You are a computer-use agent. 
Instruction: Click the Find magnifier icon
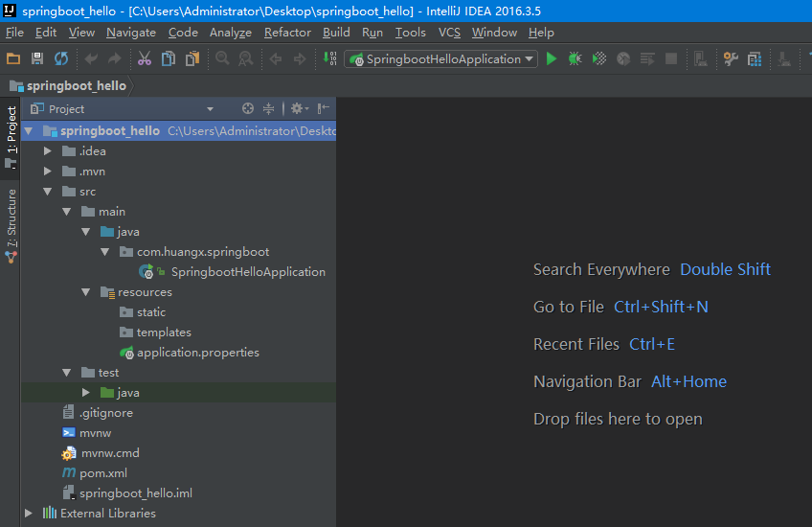[x=223, y=58]
